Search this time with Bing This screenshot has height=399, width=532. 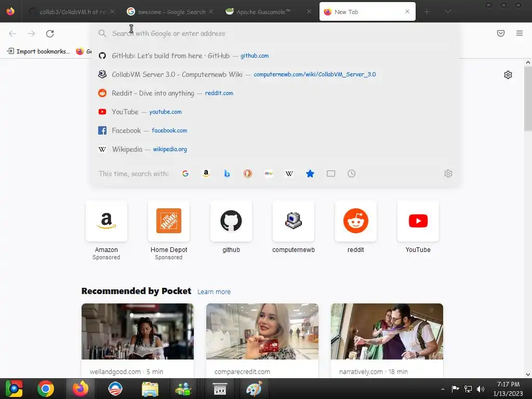point(227,174)
